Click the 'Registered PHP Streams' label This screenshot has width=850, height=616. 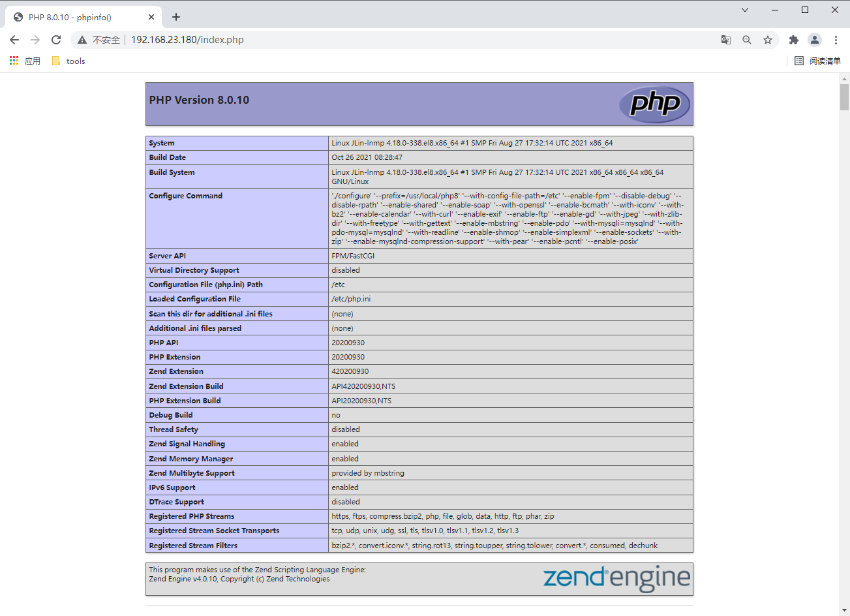[x=192, y=516]
